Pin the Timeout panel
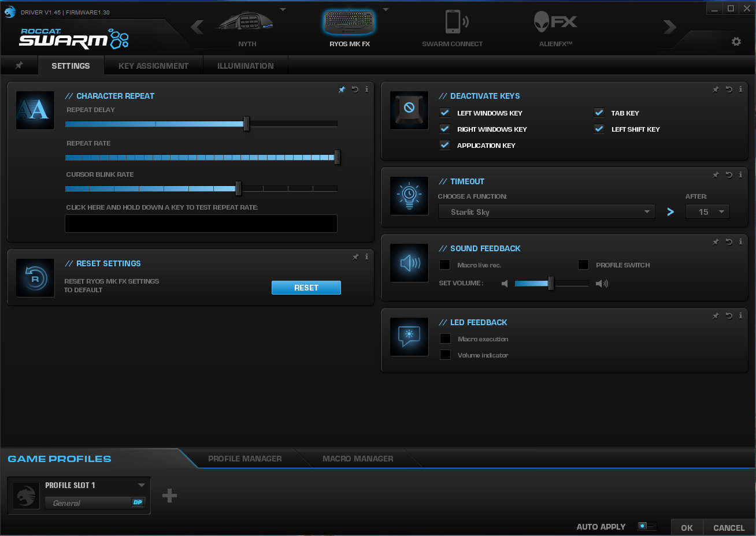Screen dimensions: 756x536 (716, 175)
